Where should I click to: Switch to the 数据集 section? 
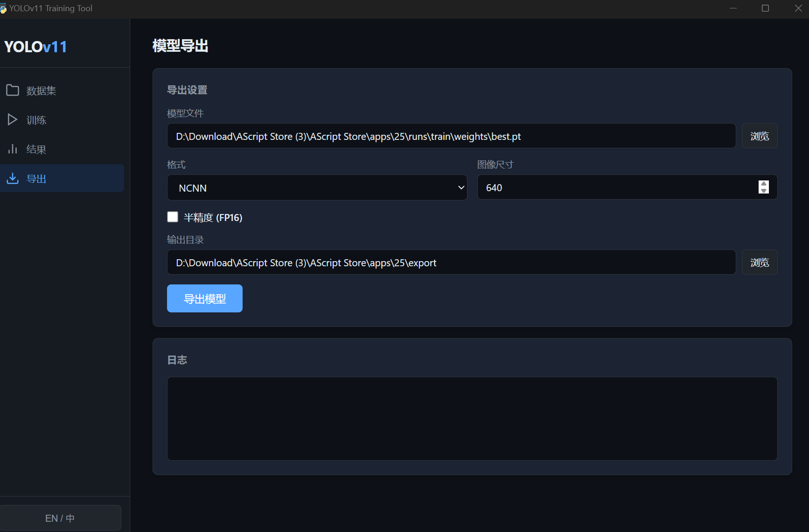point(41,91)
